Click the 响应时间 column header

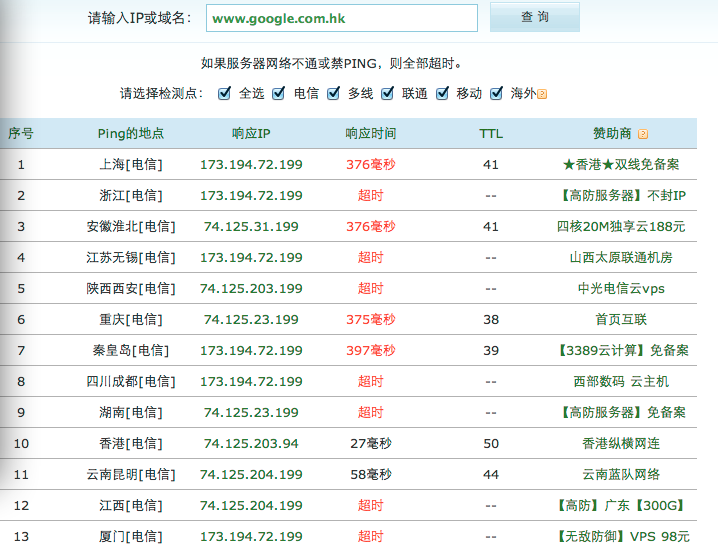[x=370, y=134]
